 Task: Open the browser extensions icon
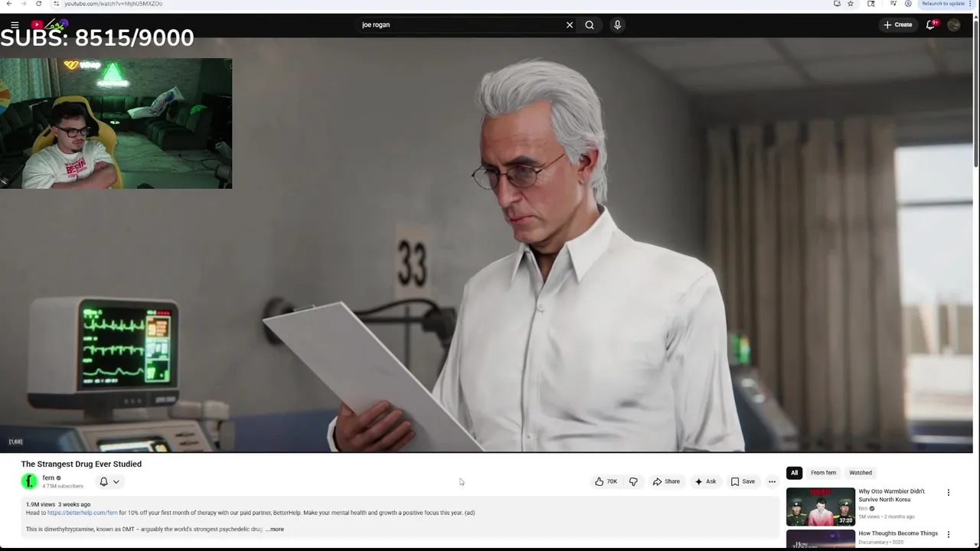[871, 4]
